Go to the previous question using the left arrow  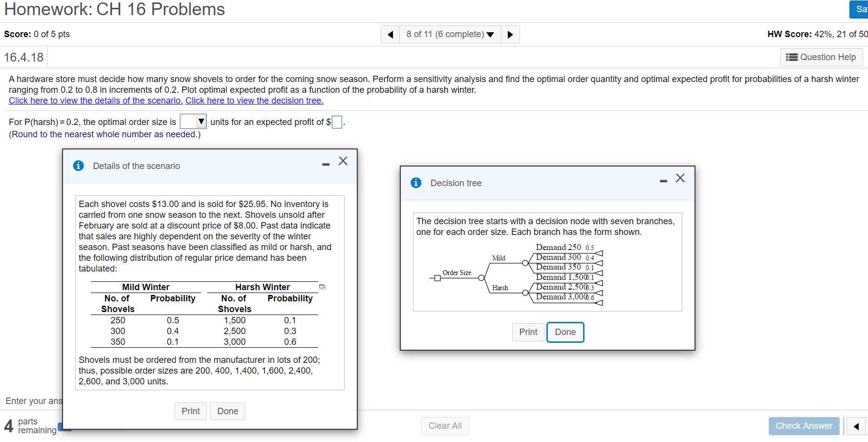point(390,34)
